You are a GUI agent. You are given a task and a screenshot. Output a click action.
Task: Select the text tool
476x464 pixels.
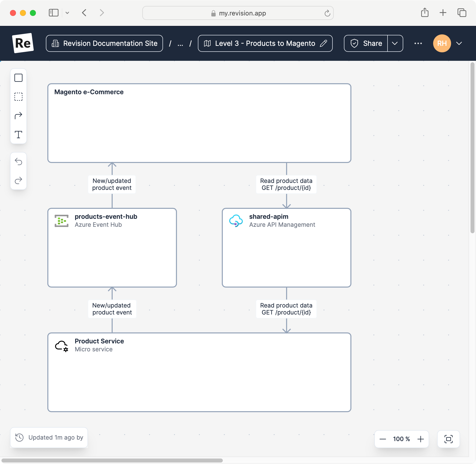(x=18, y=135)
